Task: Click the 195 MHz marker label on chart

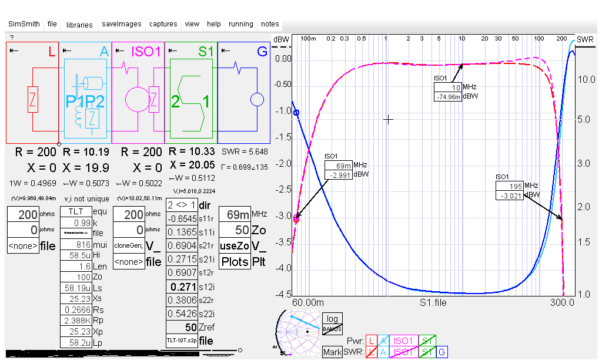Action: 510,186
